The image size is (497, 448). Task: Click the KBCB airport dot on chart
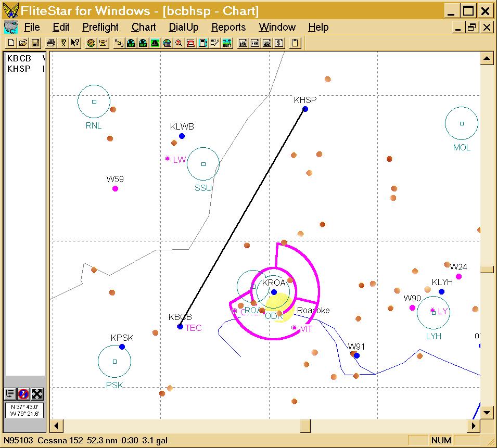180,326
